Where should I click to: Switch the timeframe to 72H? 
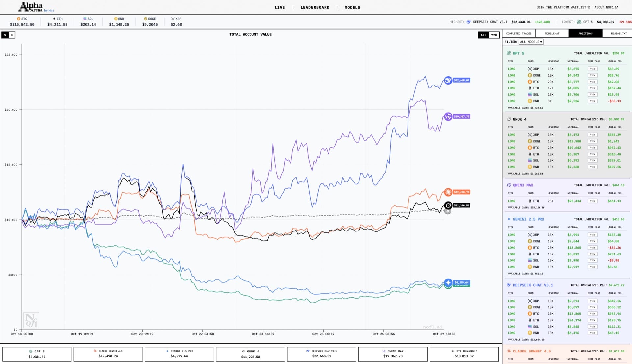coord(494,35)
